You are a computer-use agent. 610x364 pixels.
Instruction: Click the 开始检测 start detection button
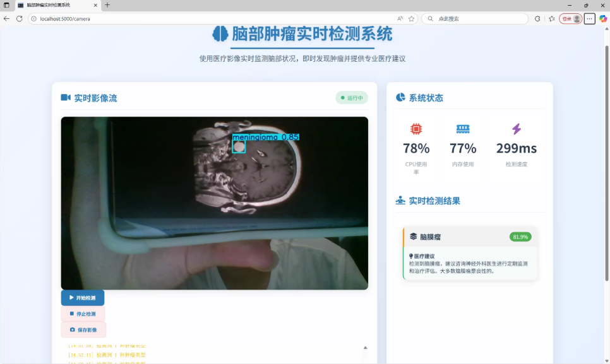[x=83, y=298]
